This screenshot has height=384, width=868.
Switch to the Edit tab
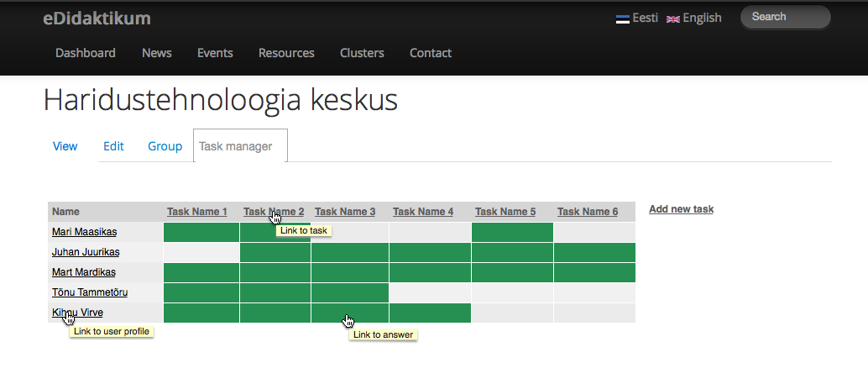click(x=113, y=146)
